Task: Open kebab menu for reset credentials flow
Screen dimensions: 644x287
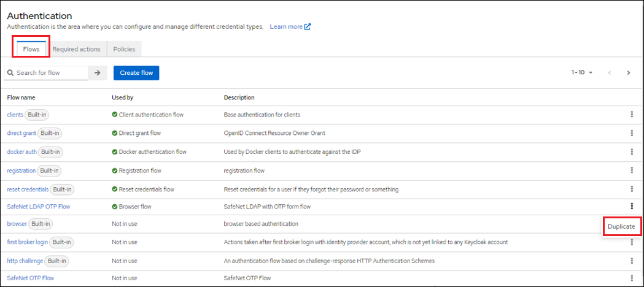Action: pos(632,189)
